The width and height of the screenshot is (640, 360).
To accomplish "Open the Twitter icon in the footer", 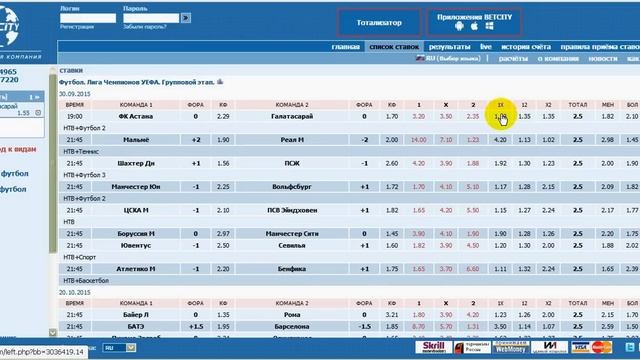I will point(630,347).
